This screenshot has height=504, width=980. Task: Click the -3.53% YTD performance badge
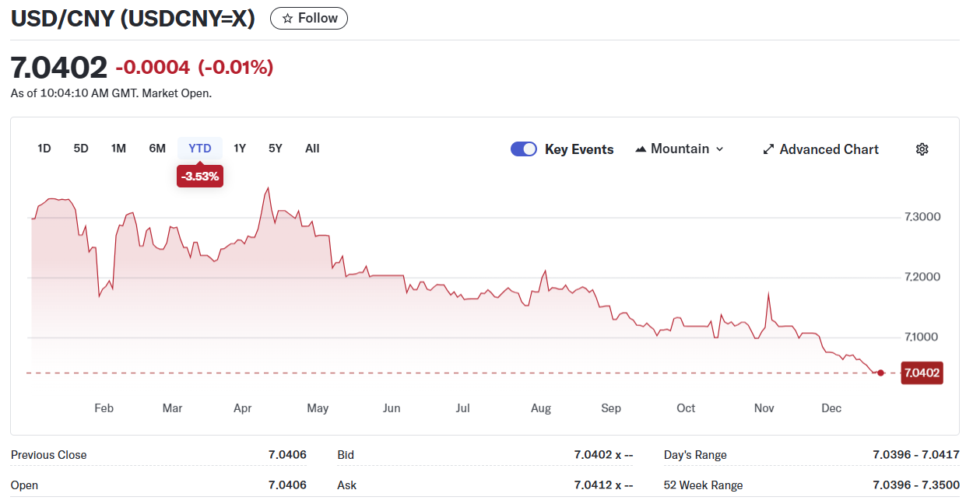pyautogui.click(x=200, y=177)
